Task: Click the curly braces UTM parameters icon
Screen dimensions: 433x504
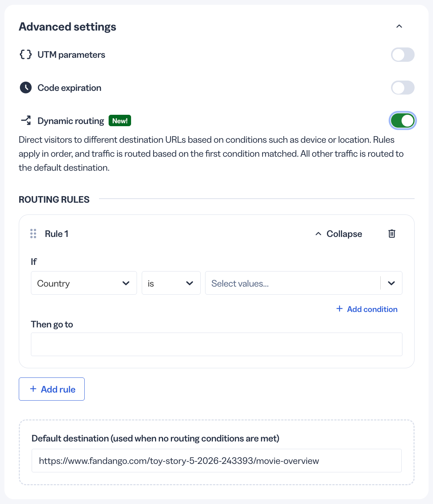Action: [x=26, y=55]
